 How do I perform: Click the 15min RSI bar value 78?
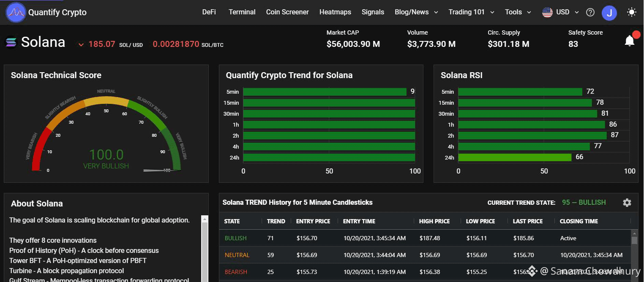pos(600,103)
